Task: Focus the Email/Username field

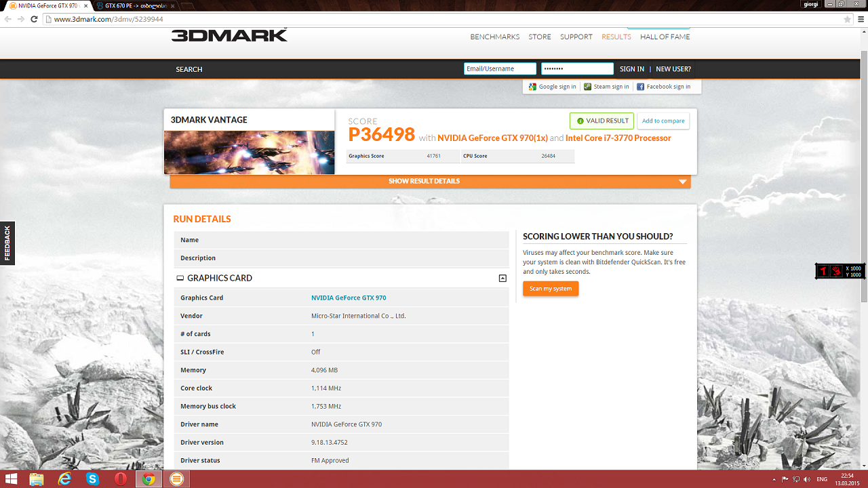Action: pos(500,68)
